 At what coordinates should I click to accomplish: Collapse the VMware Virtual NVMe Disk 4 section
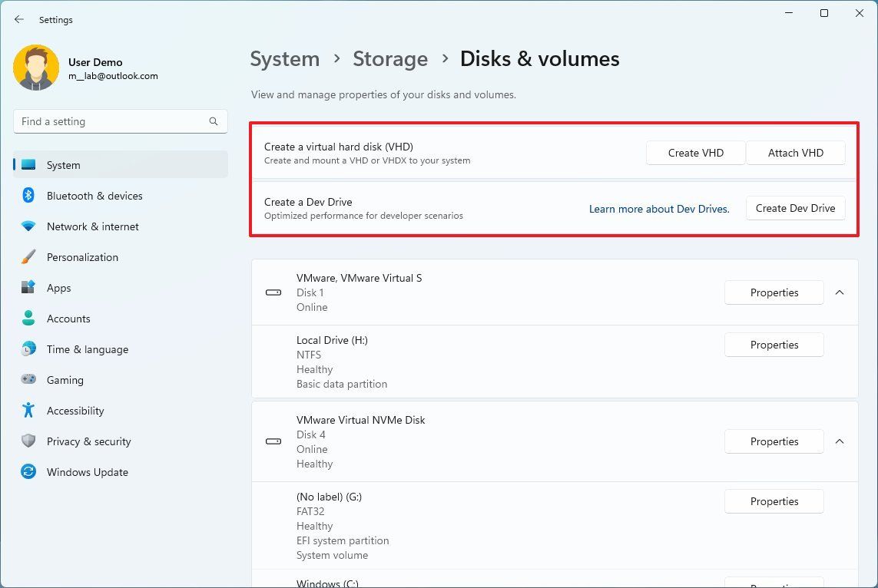coord(840,441)
